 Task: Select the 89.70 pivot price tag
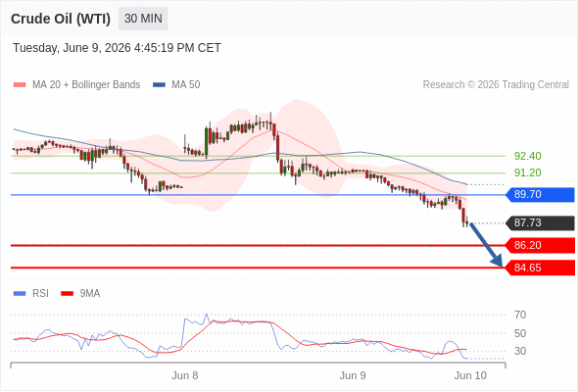click(540, 194)
